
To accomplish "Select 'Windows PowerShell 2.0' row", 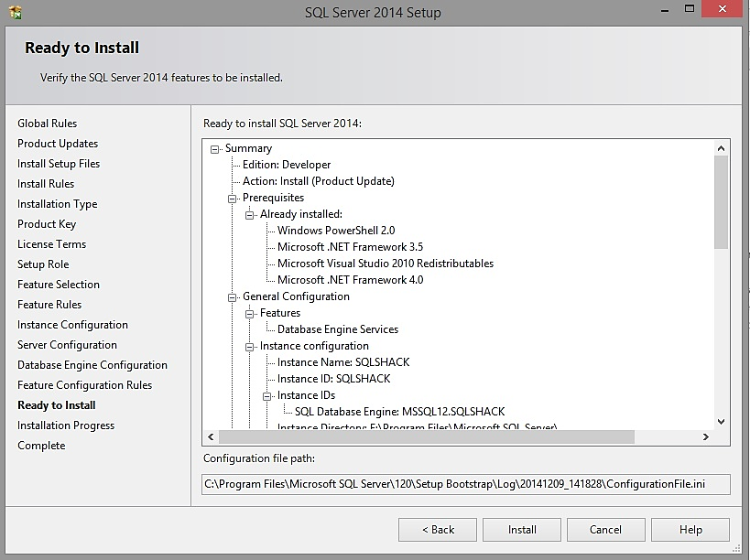I will [x=336, y=231].
